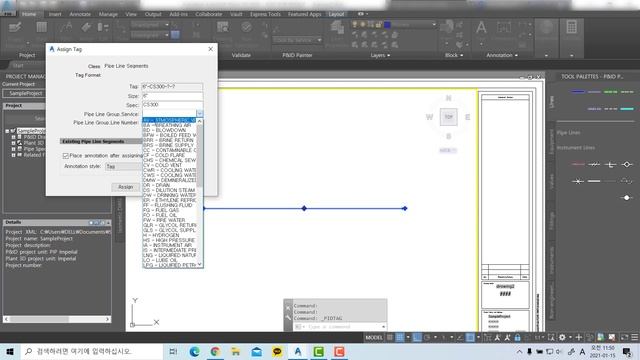Select H - HYDROGEN option

coord(169,235)
